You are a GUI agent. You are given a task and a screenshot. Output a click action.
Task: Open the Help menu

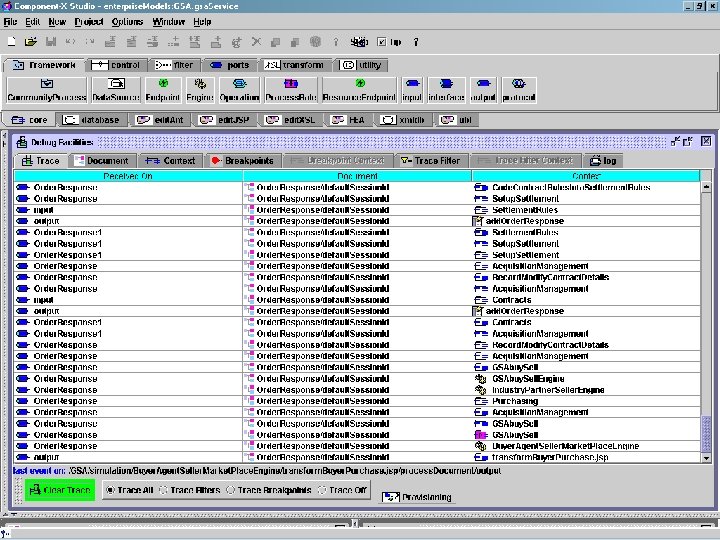(202, 22)
